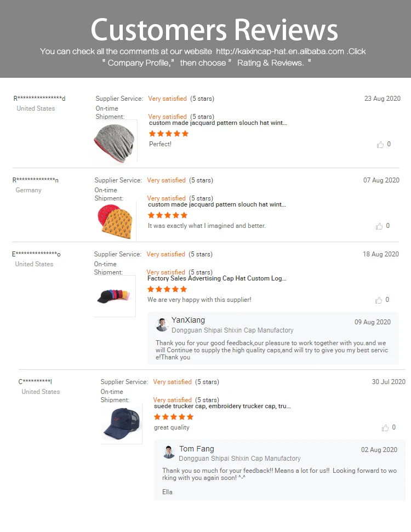View the stacked colored caps product image

coord(115,296)
